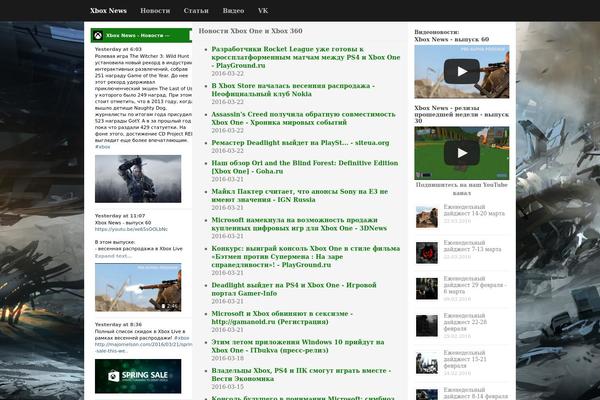This screenshot has width=600, height=400.
Task: Open Еженедельный дайджест 22-28 февраля
Action: (x=465, y=322)
